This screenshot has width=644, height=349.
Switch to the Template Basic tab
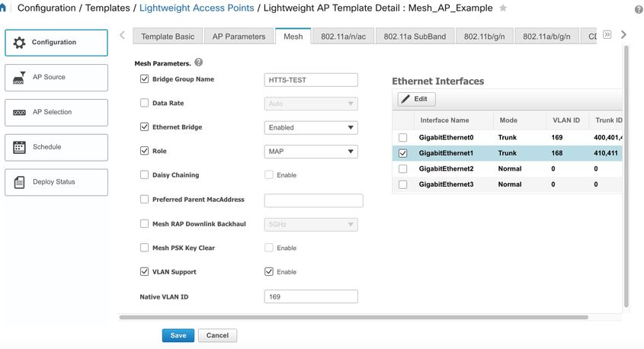click(x=168, y=36)
